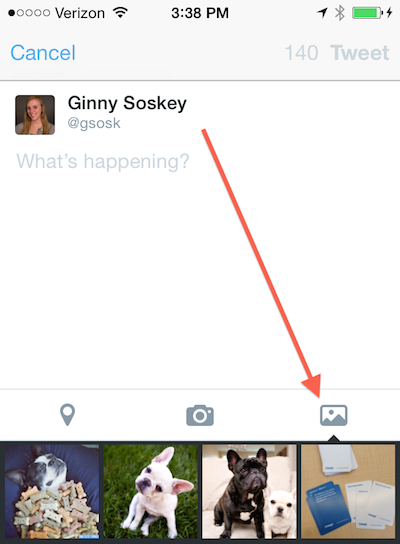This screenshot has height=544, width=400.
Task: Select white puppy on grass photo
Action: click(151, 492)
